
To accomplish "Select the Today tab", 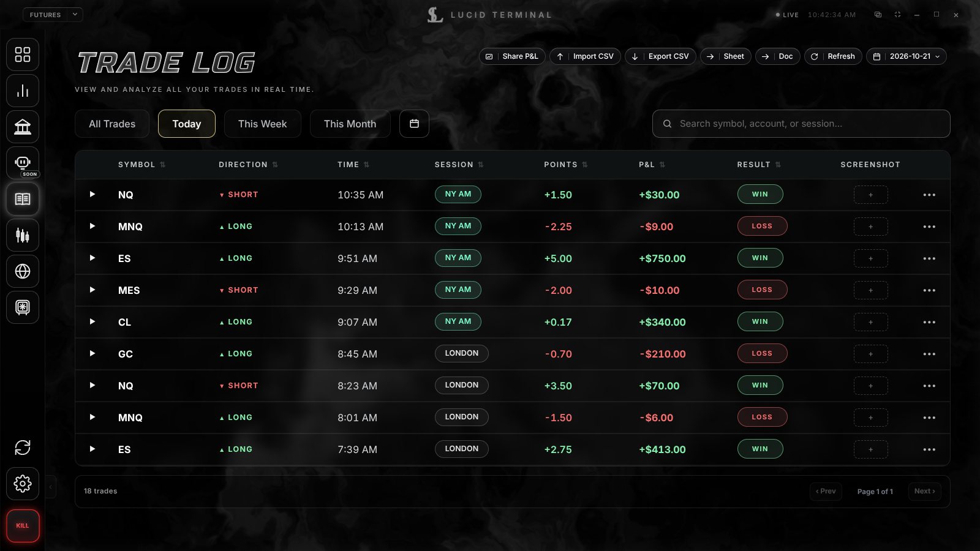I will tap(187, 124).
